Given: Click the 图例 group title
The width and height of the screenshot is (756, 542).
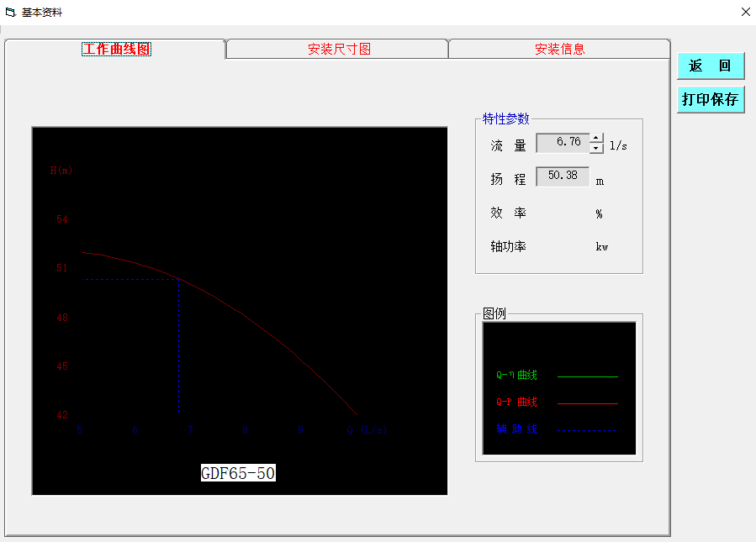Looking at the screenshot, I should click(494, 313).
